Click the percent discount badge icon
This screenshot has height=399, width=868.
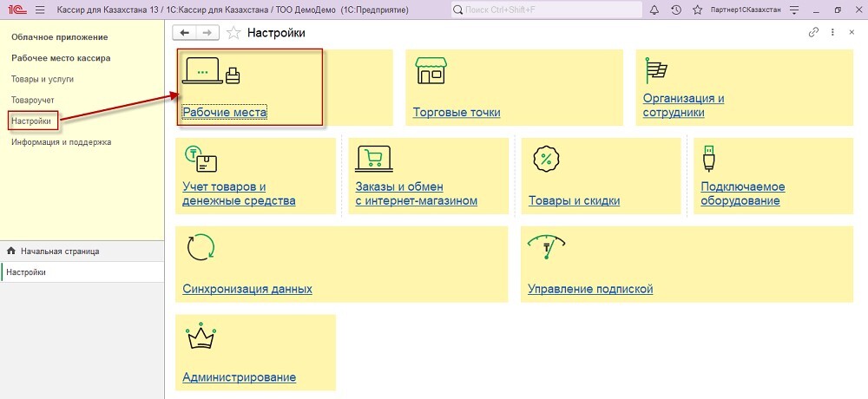click(x=545, y=160)
